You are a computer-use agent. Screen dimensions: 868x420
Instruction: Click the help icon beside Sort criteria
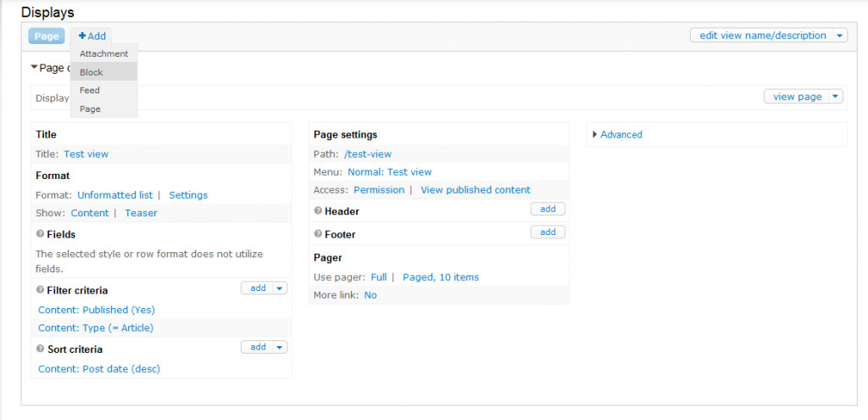(40, 349)
